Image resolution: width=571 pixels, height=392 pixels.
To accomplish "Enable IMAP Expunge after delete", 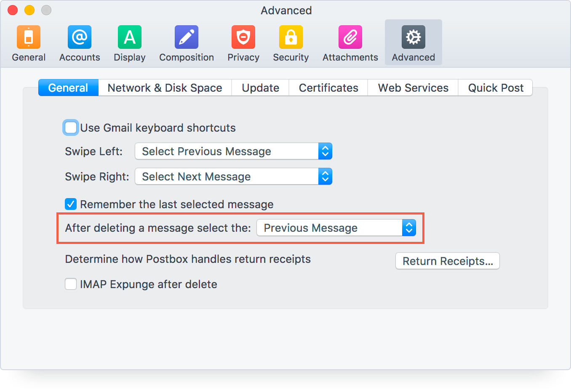I will [x=71, y=284].
